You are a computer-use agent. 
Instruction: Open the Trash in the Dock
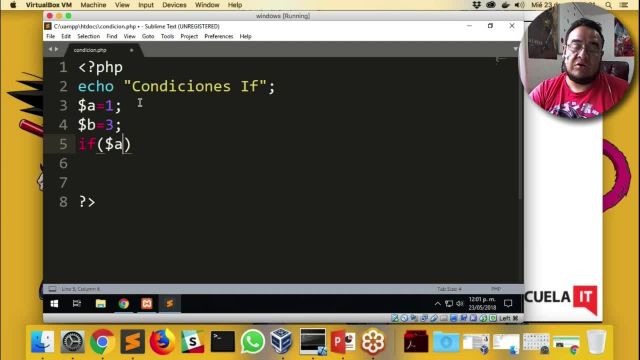(596, 341)
